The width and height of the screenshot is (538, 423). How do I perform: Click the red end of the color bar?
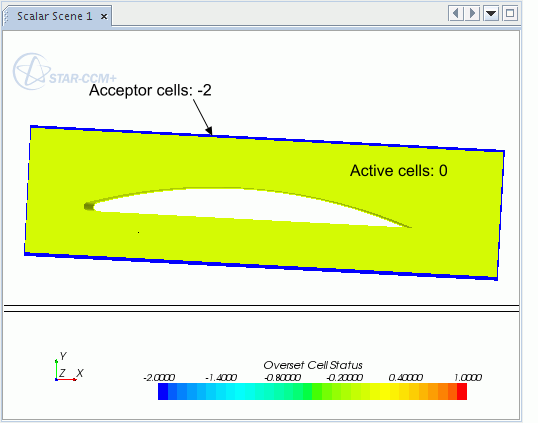[x=462, y=391]
